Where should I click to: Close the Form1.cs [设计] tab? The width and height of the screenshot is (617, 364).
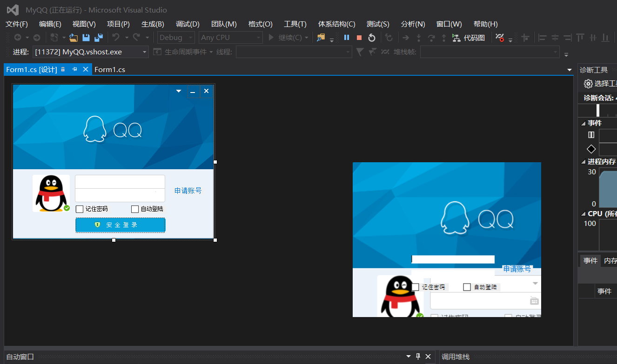[x=86, y=69]
